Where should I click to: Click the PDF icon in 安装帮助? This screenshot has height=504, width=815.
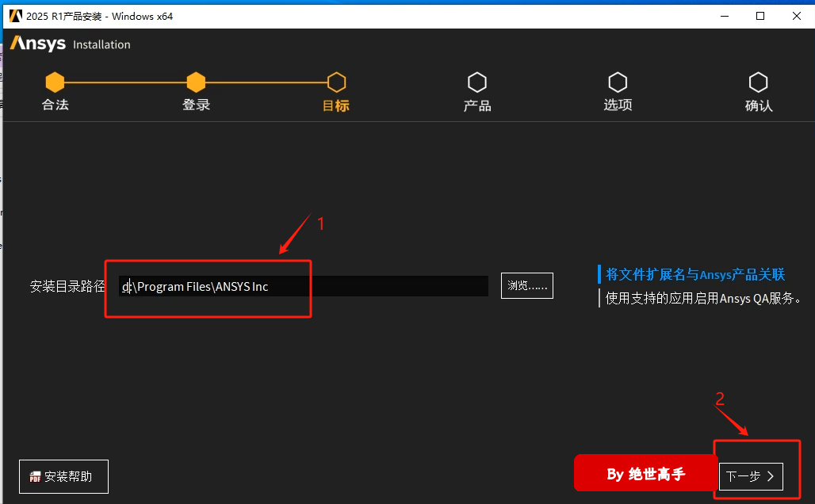tap(35, 477)
